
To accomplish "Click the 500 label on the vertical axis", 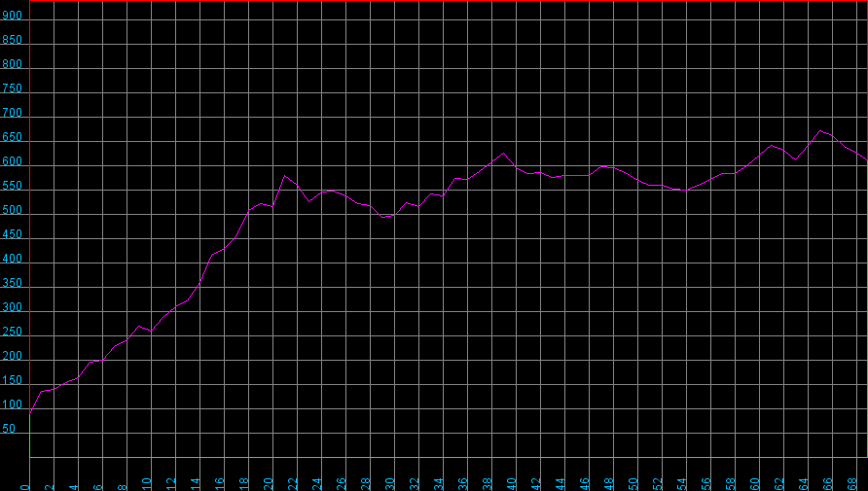I will pos(13,210).
